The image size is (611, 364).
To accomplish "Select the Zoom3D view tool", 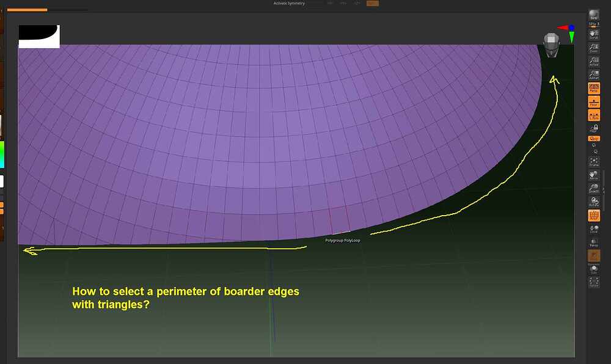I will (x=594, y=189).
